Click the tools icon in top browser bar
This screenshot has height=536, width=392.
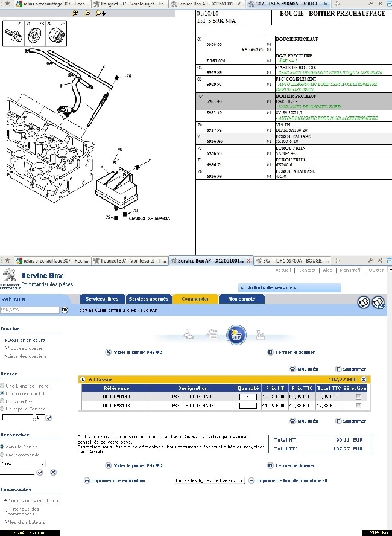(370, 4)
